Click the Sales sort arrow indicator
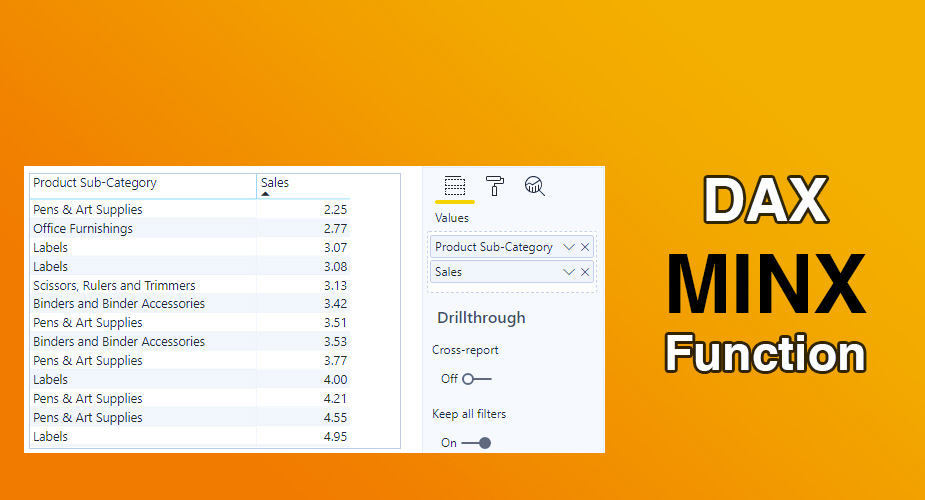Image resolution: width=925 pixels, height=500 pixels. (265, 194)
